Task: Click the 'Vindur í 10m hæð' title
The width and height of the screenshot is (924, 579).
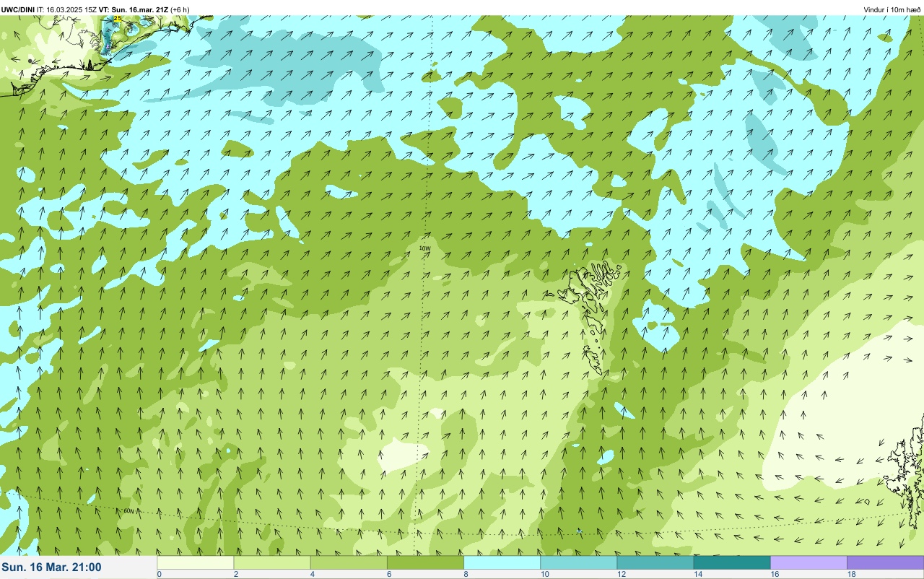Action: [892, 9]
